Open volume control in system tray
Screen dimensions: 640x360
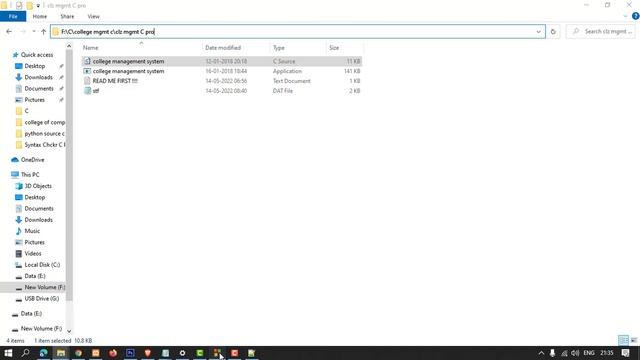[x=575, y=353]
